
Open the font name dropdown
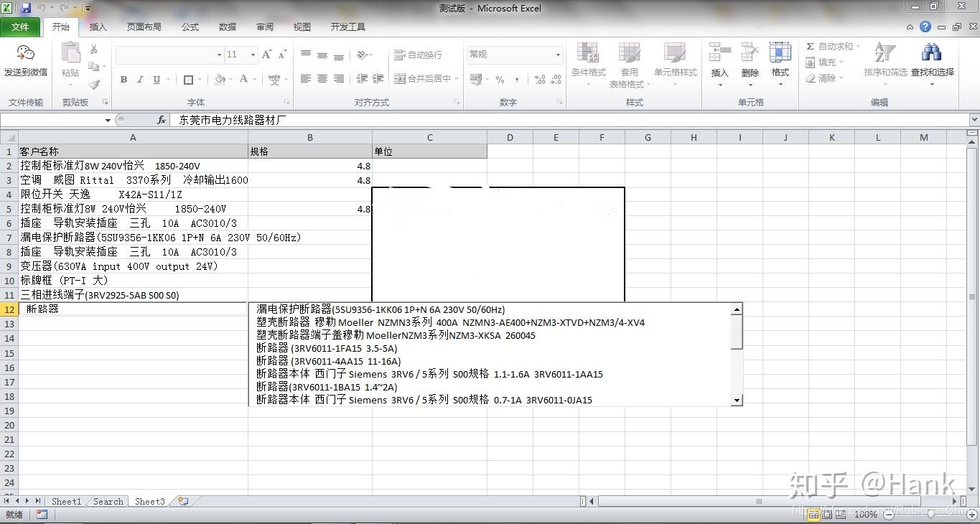coord(219,55)
